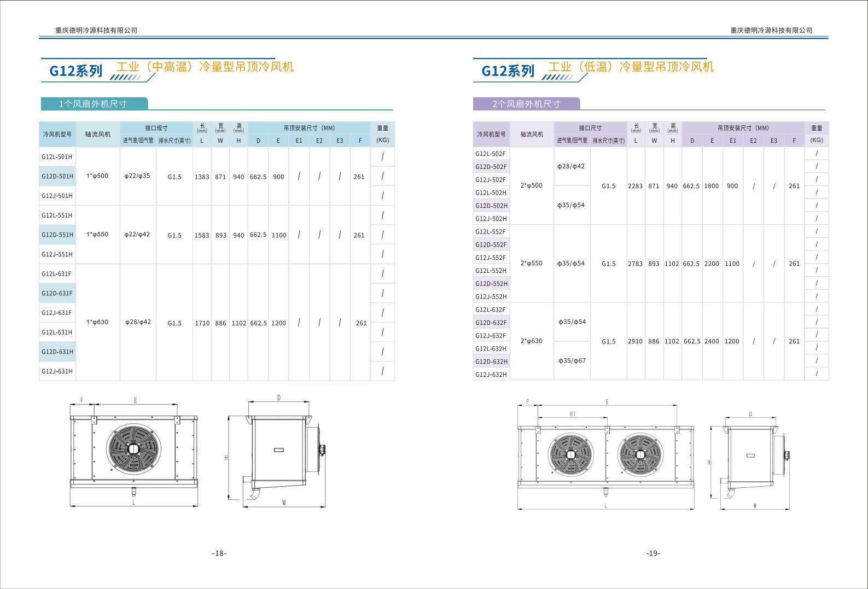Select the right fan in the dual-fan drawing

(639, 454)
